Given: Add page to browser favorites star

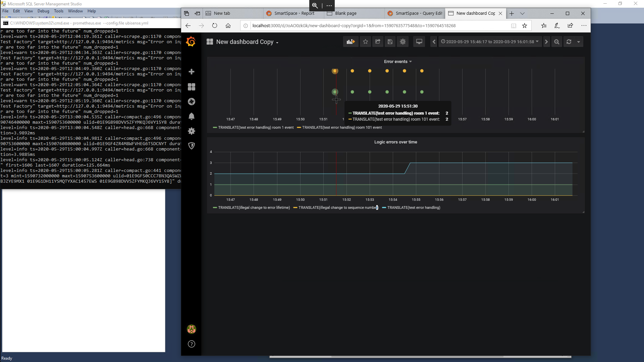Looking at the screenshot, I should (x=525, y=25).
